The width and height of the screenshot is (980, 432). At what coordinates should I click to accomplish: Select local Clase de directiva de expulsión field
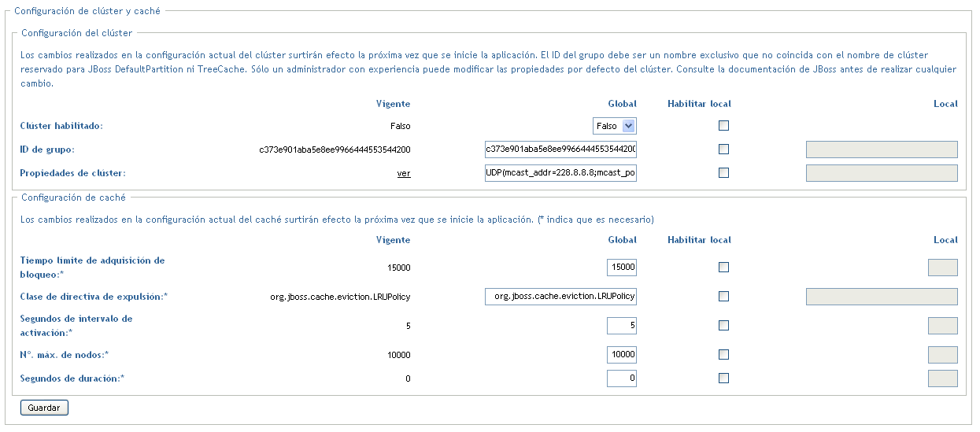[882, 297]
